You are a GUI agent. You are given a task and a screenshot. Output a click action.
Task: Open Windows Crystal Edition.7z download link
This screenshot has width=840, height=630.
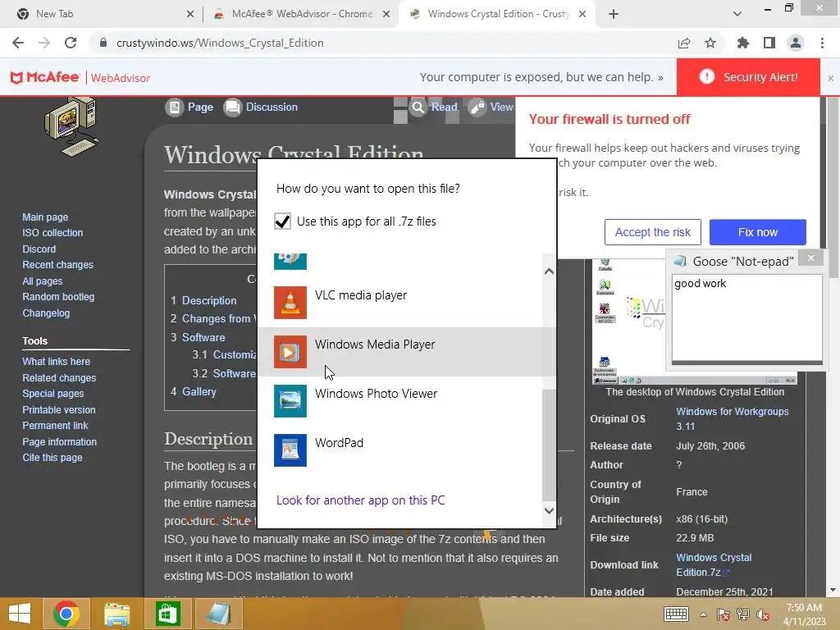click(x=714, y=564)
